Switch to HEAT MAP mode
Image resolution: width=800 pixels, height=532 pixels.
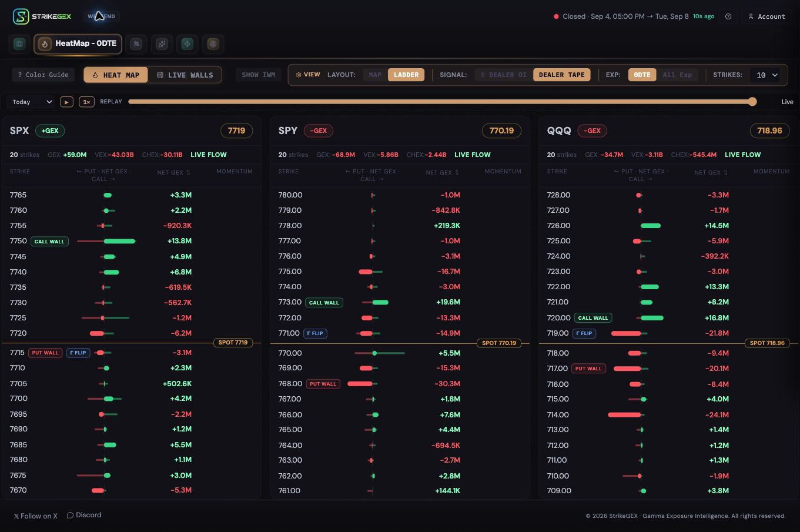pos(116,75)
